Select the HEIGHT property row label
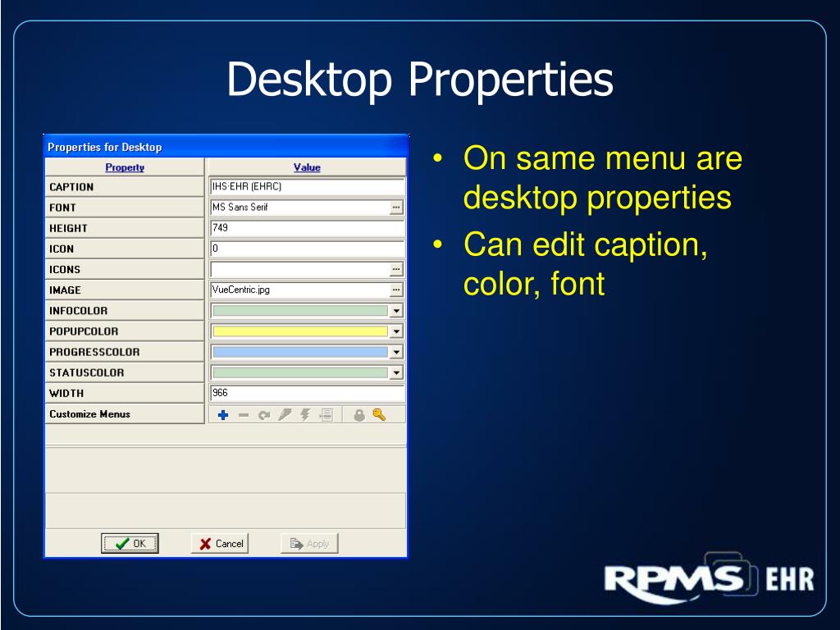The height and width of the screenshot is (630, 840). [125, 228]
